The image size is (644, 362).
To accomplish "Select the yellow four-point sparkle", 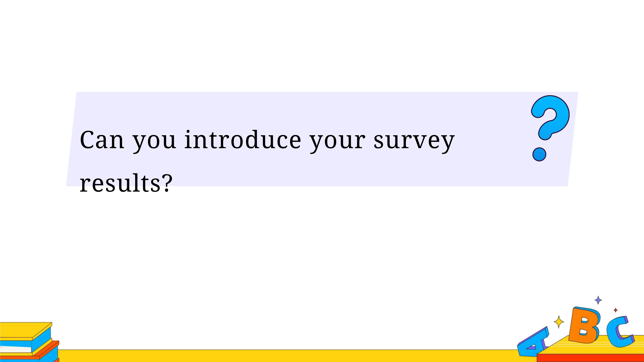I will 559,322.
